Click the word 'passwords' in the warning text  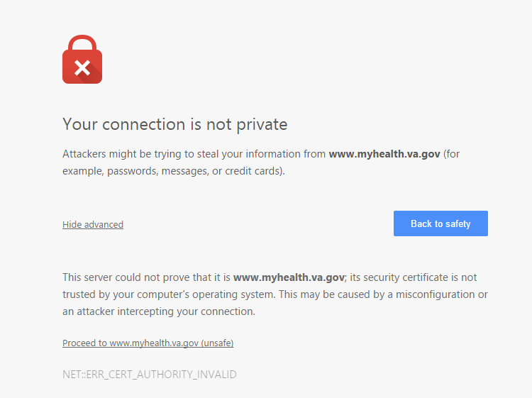(x=131, y=171)
